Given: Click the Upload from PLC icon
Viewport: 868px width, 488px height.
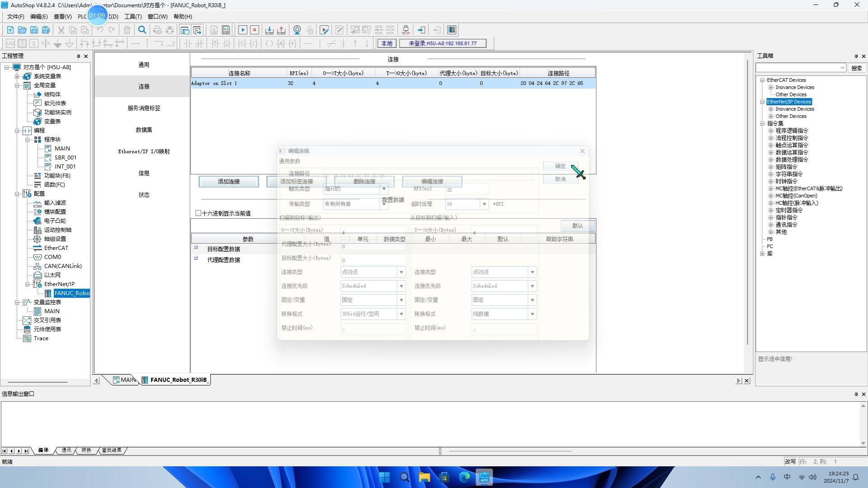Looking at the screenshot, I should (281, 30).
